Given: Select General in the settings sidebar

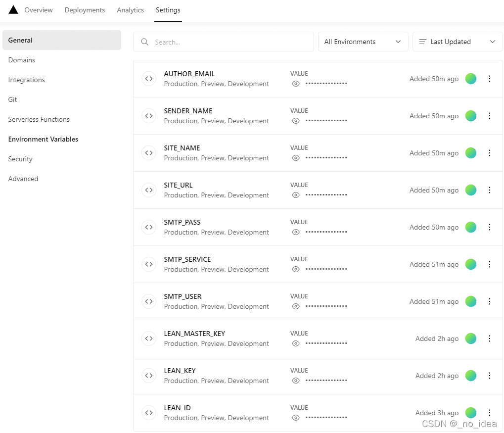Looking at the screenshot, I should [x=62, y=40].
